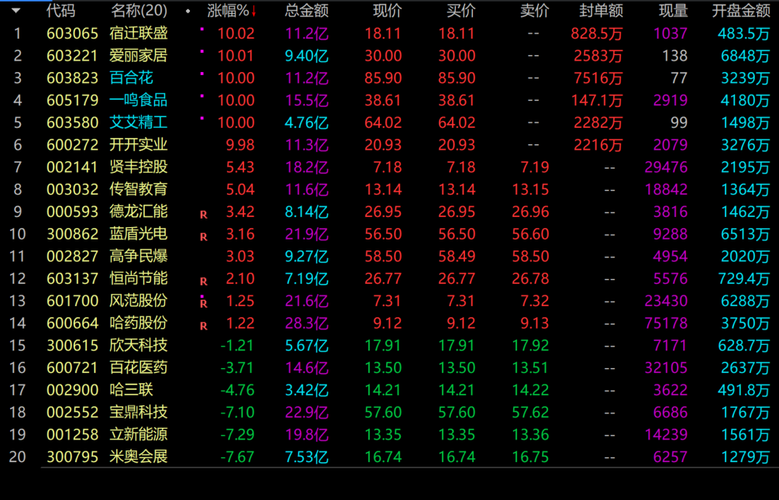779x500 pixels.
Task: Click the R marker on 蓝盾光电 row
Action: tap(203, 237)
